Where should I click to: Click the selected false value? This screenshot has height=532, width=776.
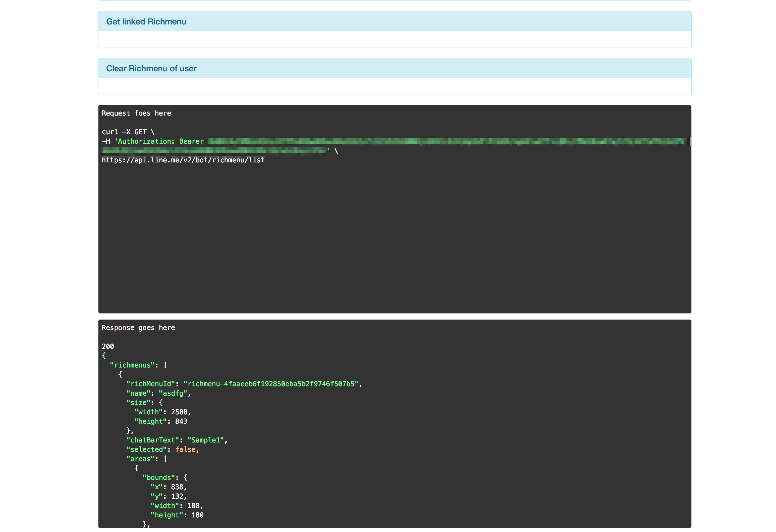click(185, 449)
